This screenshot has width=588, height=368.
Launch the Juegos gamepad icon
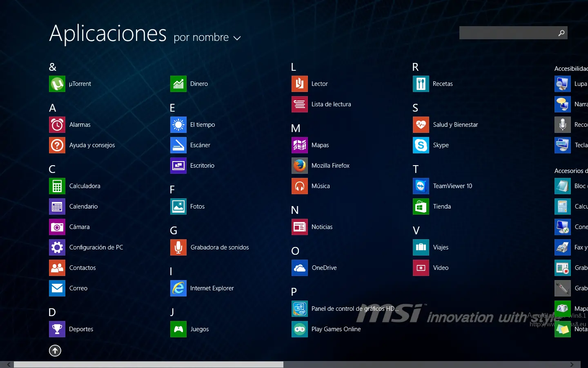(x=178, y=329)
